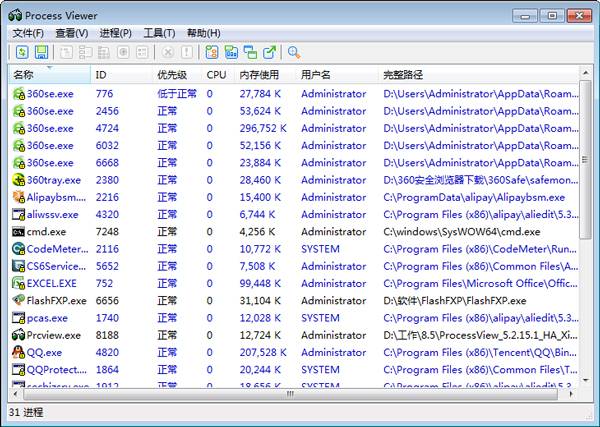Screen dimensions: 600x427
Task: Select the EXCEL.EXE process name
Action: click(52, 283)
